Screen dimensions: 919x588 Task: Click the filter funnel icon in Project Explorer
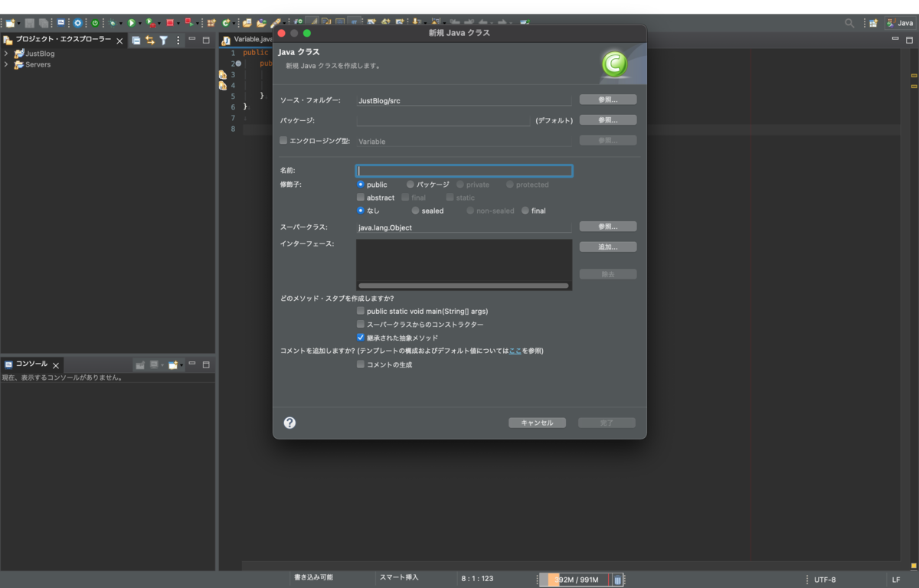coord(163,40)
